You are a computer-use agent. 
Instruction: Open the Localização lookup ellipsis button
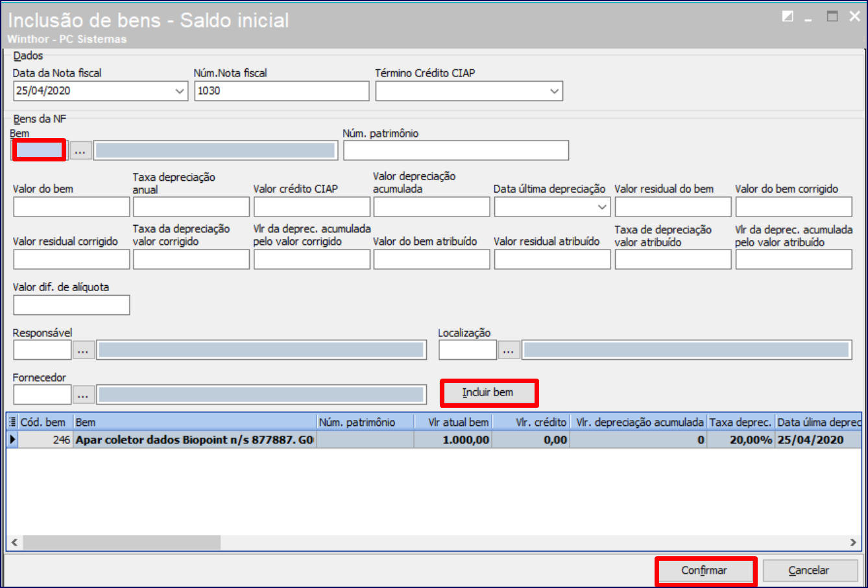pos(509,350)
